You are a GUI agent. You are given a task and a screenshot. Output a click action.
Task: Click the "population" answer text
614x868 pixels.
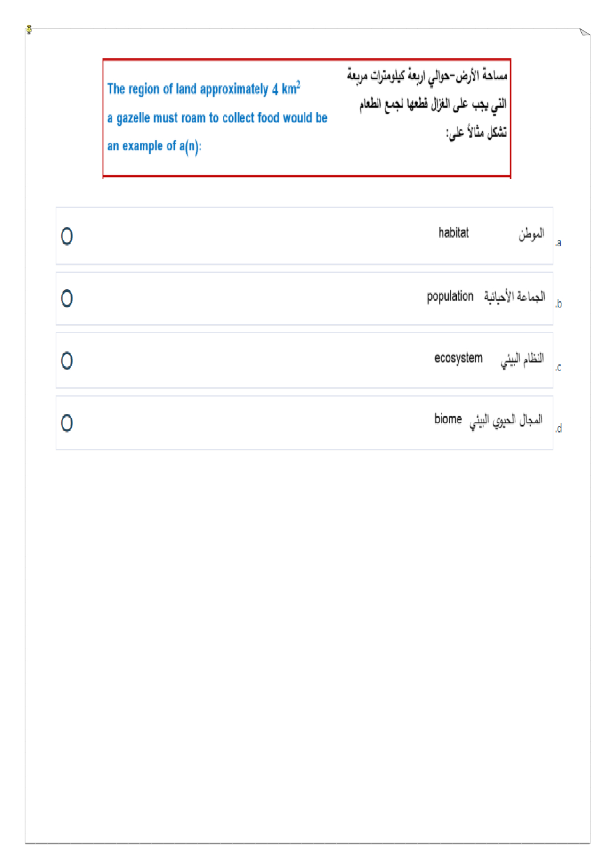[x=450, y=296]
